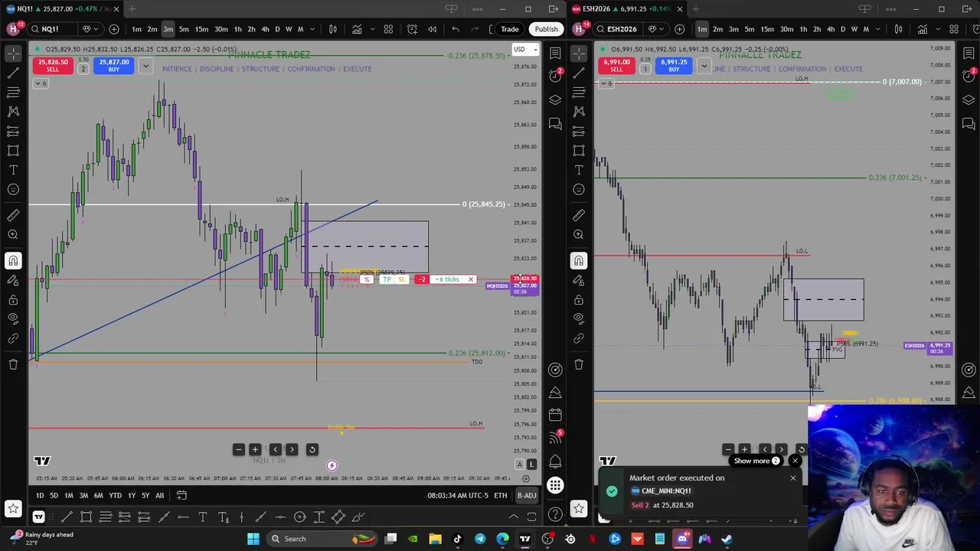This screenshot has width=980, height=551.
Task: Open notifications bell in NQ1! right sidebar
Action: tap(555, 461)
